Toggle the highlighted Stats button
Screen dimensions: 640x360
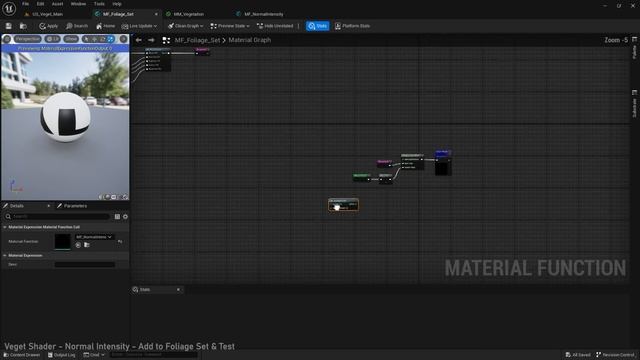click(x=318, y=26)
